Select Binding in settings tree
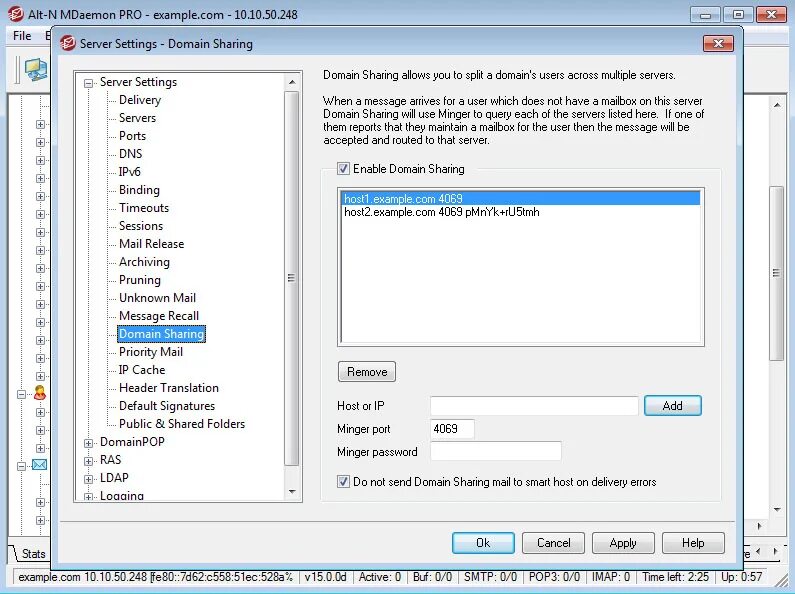Viewport: 795px width, 594px height. coord(139,190)
